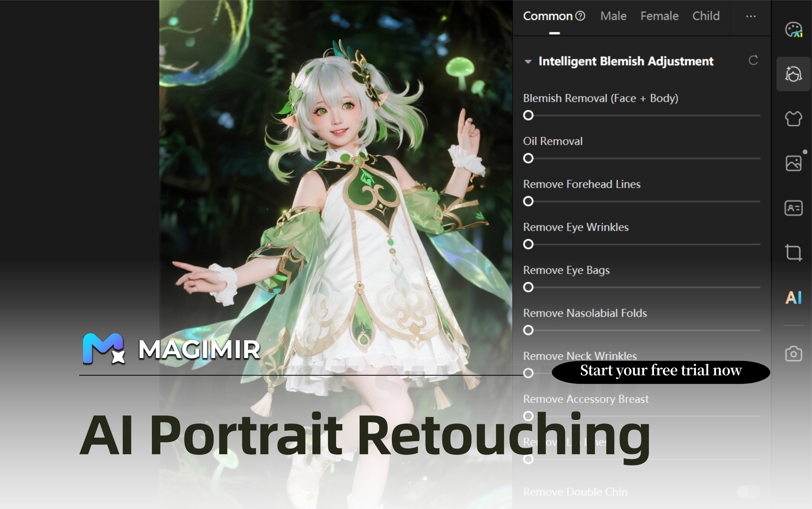Click the Remove Nasolabial Folds slider track
This screenshot has height=509, width=812.
[x=646, y=330]
